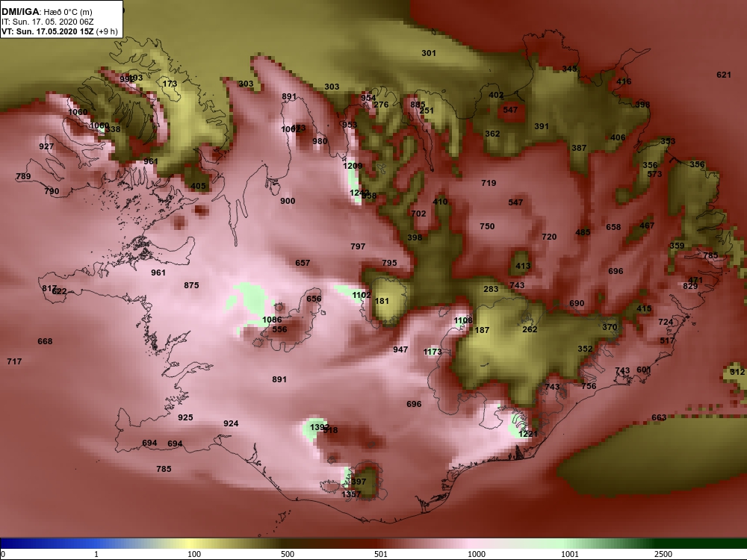This screenshot has height=560, width=747.
Task: Click the map value 663
Action: (x=659, y=417)
